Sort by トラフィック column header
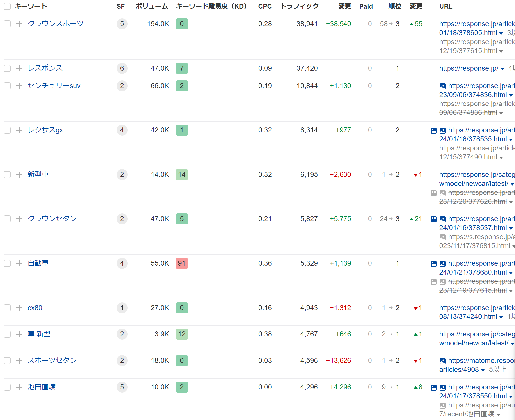Screen dimensions: 515x420 click(x=299, y=6)
